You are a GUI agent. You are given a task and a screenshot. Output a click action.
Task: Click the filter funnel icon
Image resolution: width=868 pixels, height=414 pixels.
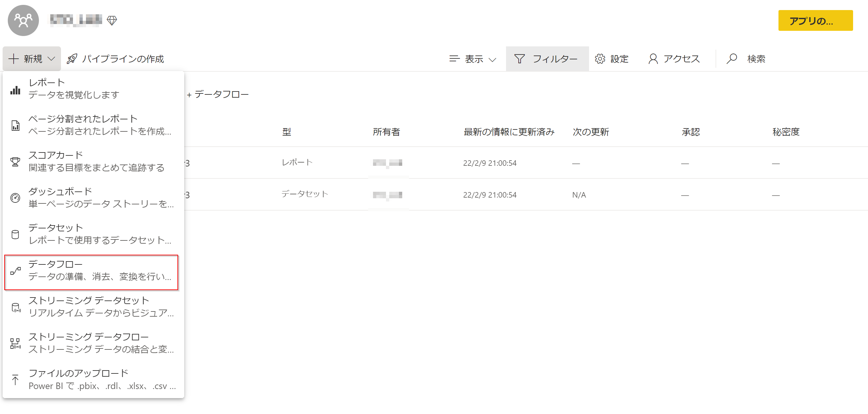click(519, 59)
